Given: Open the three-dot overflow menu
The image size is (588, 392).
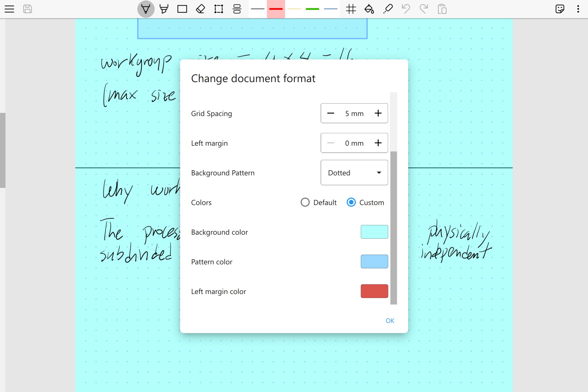Looking at the screenshot, I should (x=578, y=9).
